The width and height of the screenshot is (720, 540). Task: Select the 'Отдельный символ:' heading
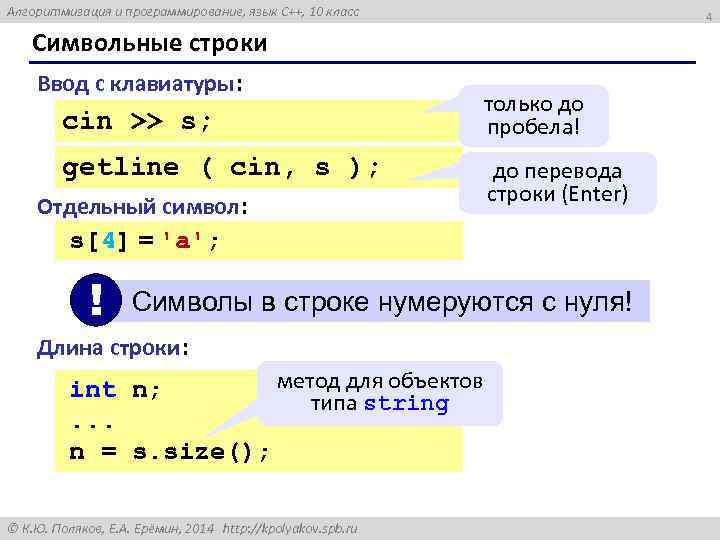pos(142,207)
